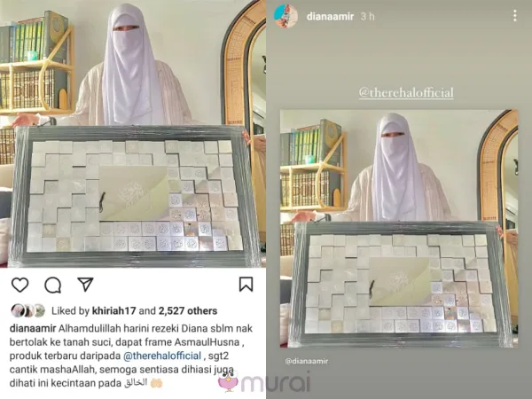Tap the 3 h story timestamp
This screenshot has width=532, height=399.
point(367,16)
